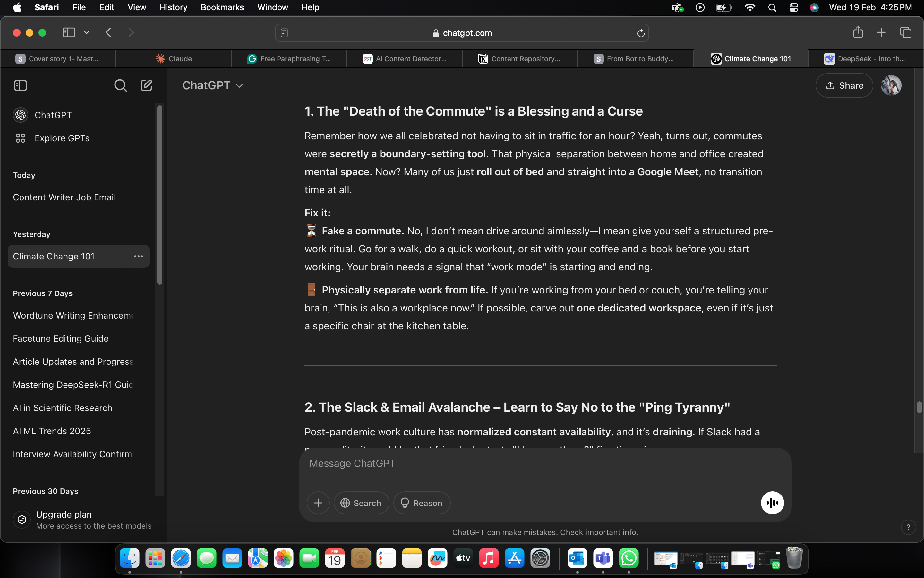Open Siri from the menu bar
Screen dimensions: 924x578
coord(814,8)
